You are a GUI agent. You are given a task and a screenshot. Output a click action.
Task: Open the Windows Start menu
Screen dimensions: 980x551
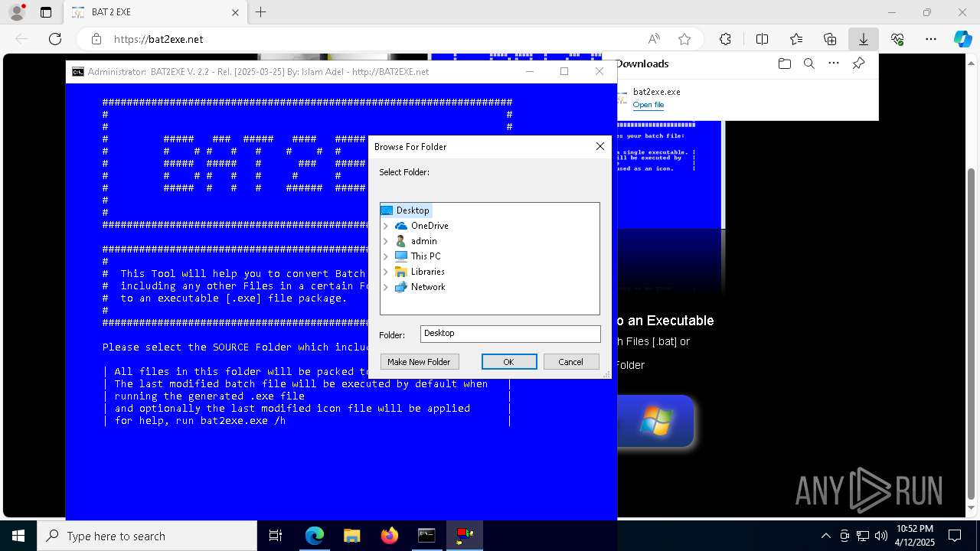pos(18,536)
